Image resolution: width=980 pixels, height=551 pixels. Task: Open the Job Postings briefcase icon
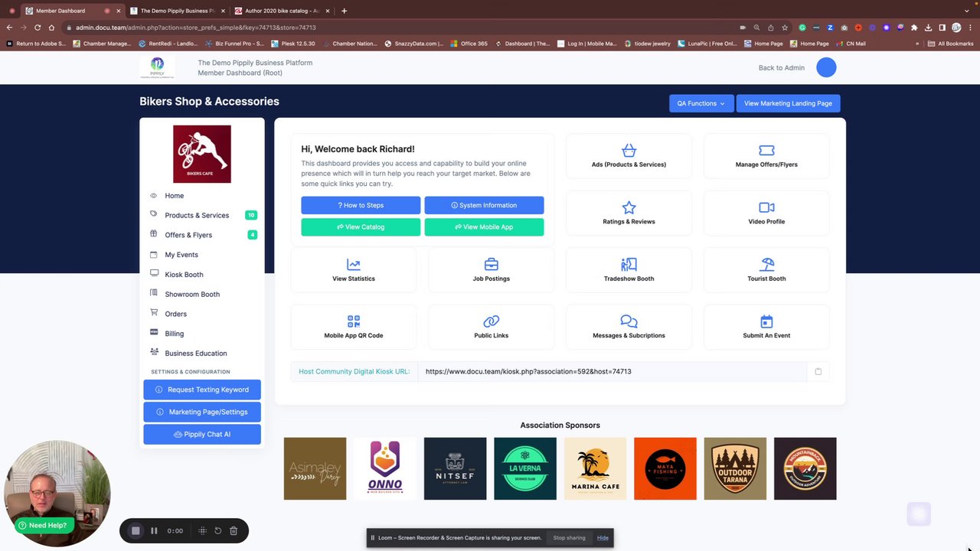(x=492, y=265)
